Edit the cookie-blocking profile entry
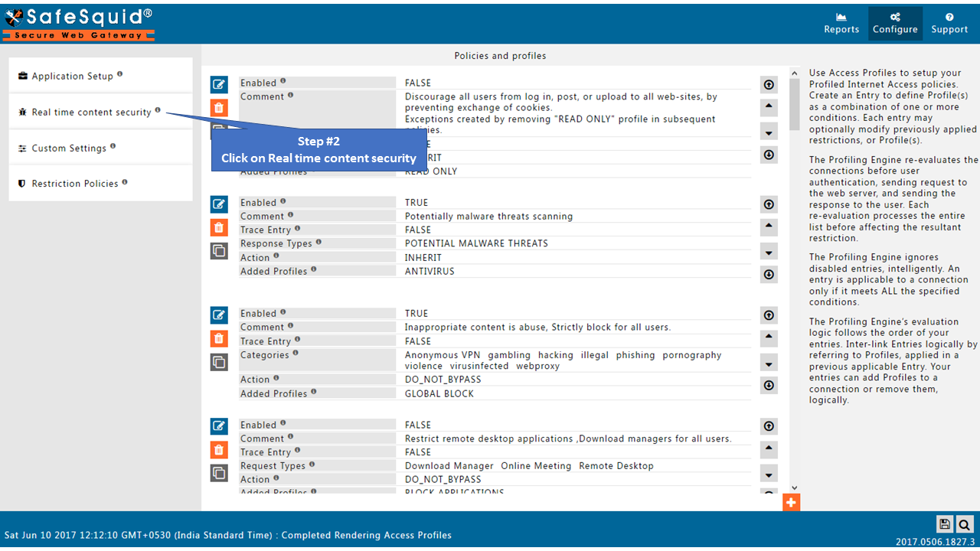 click(x=219, y=84)
